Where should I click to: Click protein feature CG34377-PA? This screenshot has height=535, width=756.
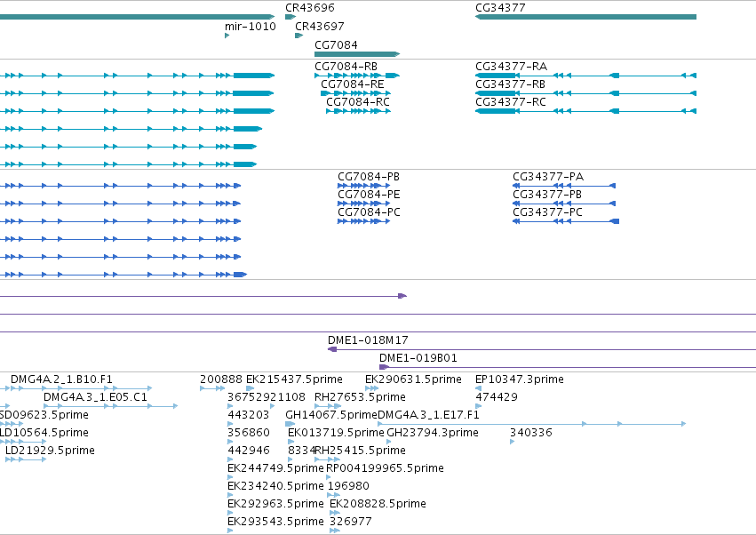pyautogui.click(x=548, y=177)
